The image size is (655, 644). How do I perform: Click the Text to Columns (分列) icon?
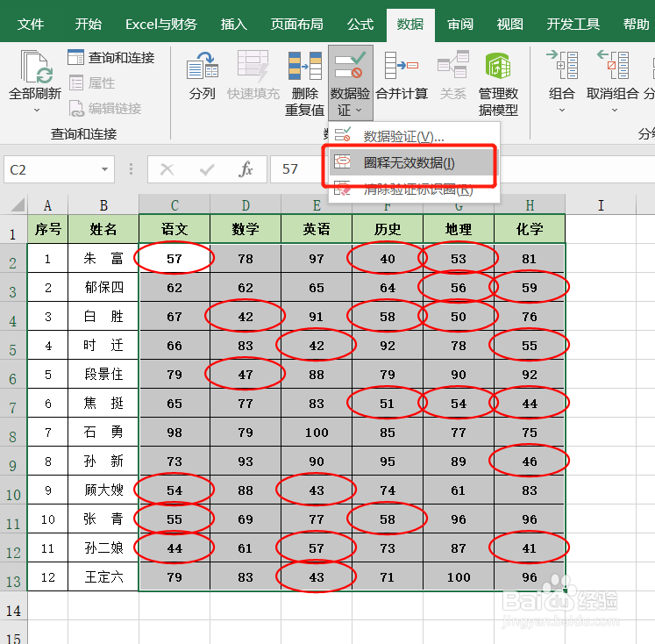(x=203, y=66)
